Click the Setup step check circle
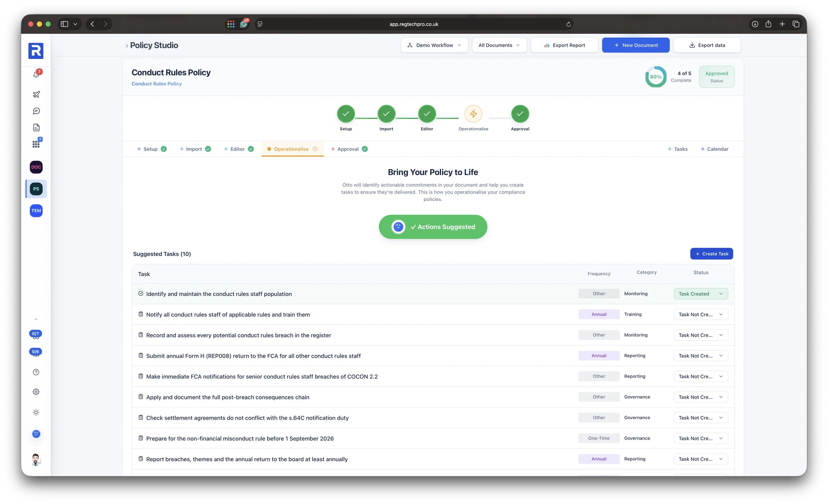The image size is (828, 504). click(346, 114)
